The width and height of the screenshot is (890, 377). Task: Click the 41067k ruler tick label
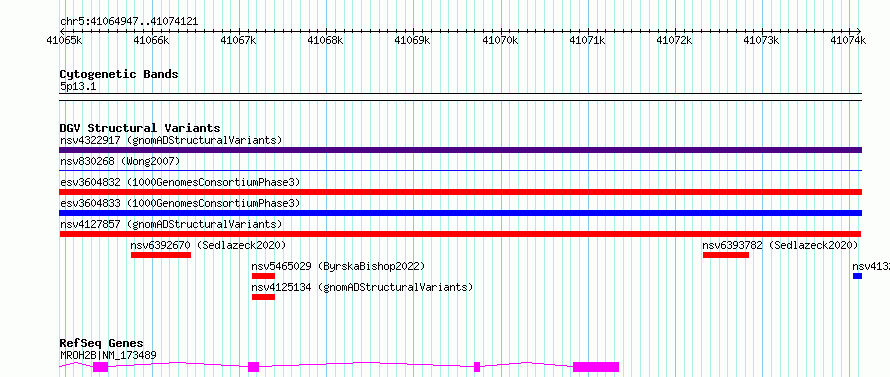coord(238,40)
